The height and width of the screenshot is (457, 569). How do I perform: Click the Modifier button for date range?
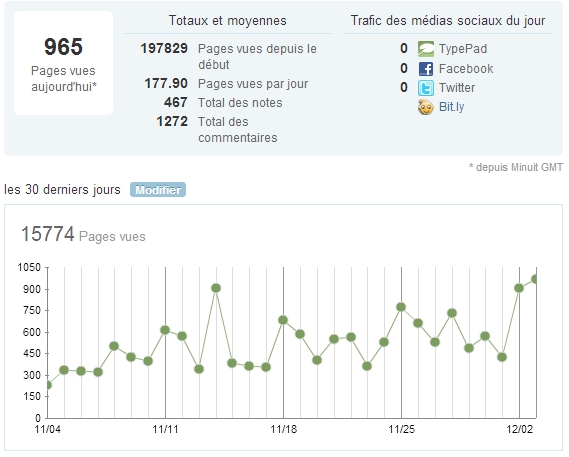click(158, 190)
